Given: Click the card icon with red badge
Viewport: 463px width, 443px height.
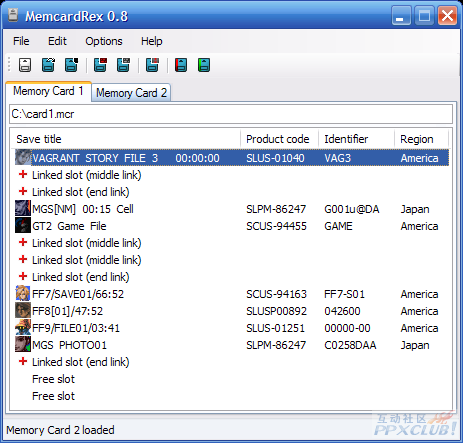Looking at the screenshot, I should click(x=100, y=65).
